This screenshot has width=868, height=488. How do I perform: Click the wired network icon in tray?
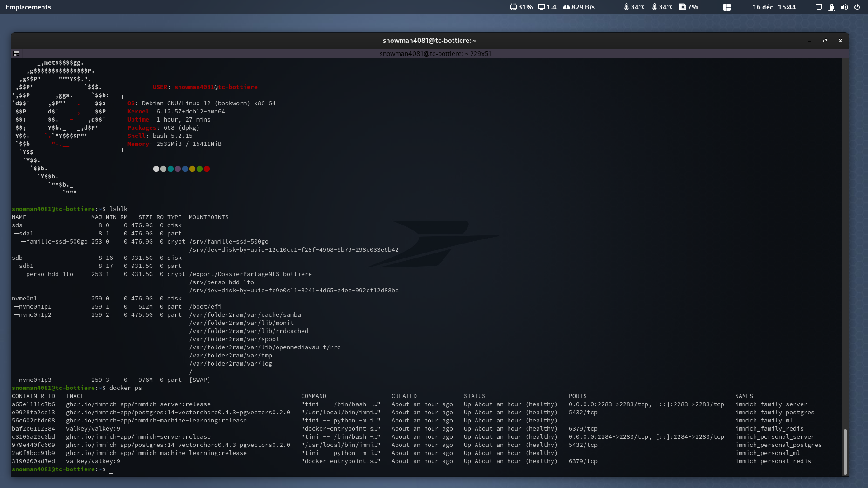(819, 7)
